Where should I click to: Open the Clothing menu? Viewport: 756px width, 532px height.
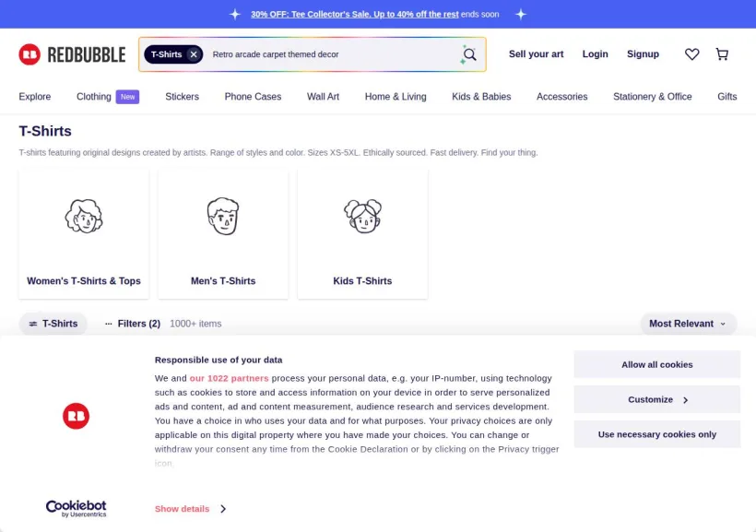(93, 97)
